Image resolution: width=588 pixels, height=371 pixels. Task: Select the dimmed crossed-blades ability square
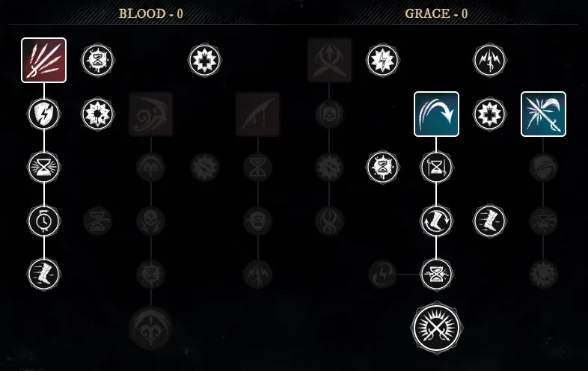pyautogui.click(x=330, y=60)
